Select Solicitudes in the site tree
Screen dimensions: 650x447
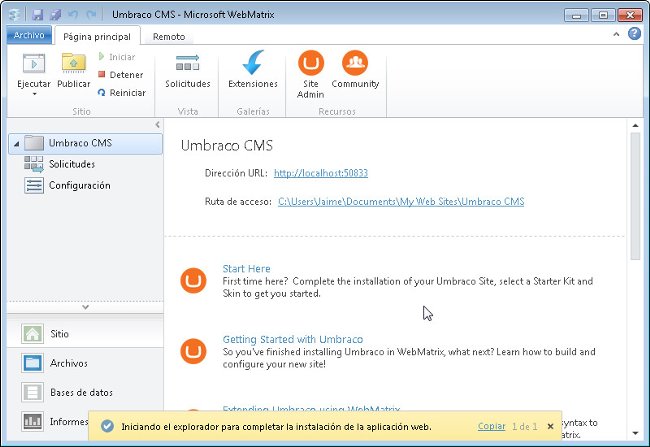coord(72,164)
